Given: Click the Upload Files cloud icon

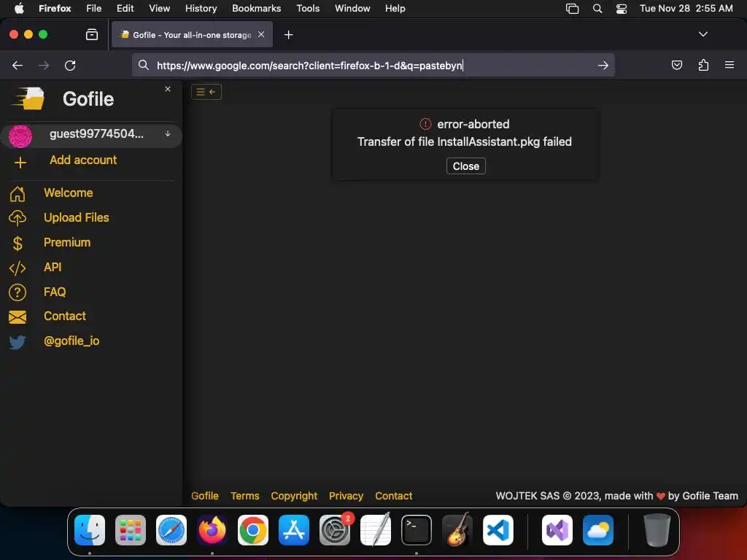Looking at the screenshot, I should click(18, 218).
